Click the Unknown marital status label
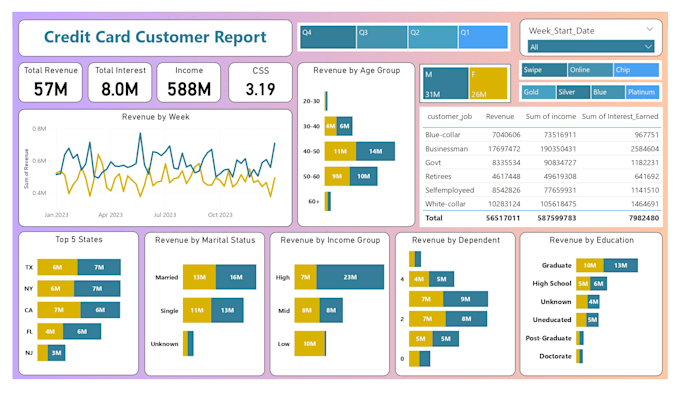 164,344
